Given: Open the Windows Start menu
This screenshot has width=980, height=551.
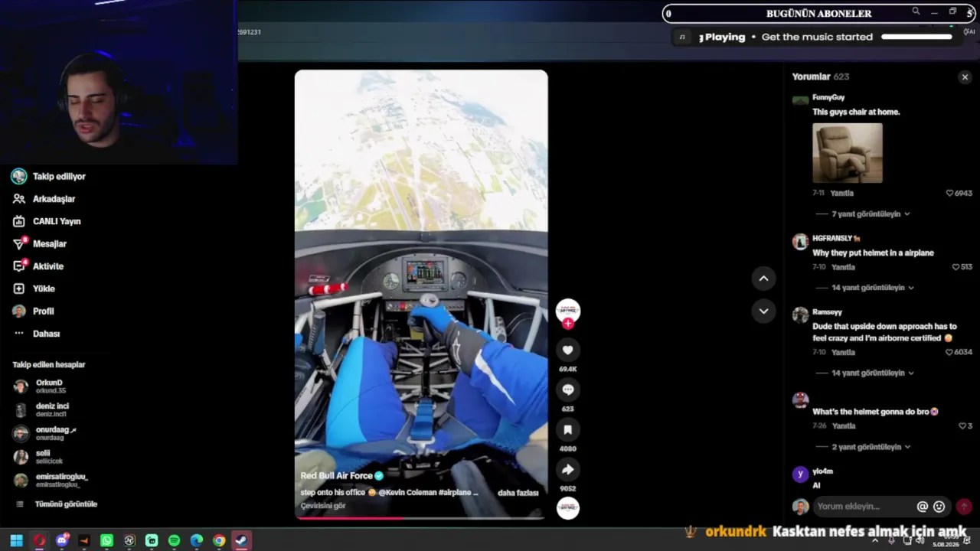Looking at the screenshot, I should 16,541.
